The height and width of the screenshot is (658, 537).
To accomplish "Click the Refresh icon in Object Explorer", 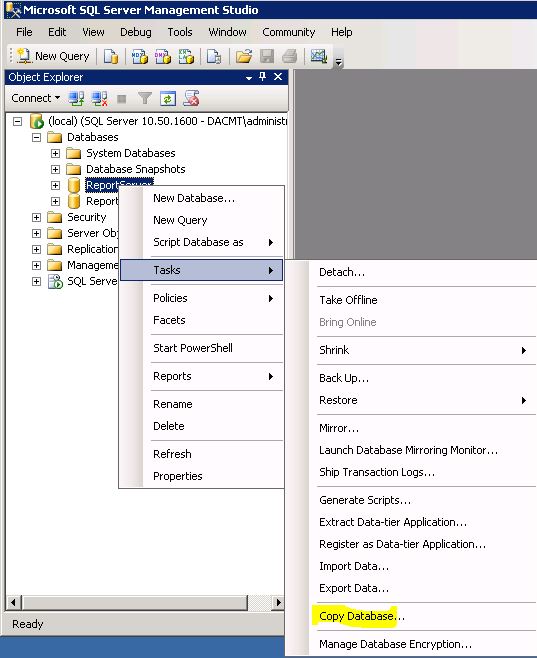I will click(x=168, y=99).
